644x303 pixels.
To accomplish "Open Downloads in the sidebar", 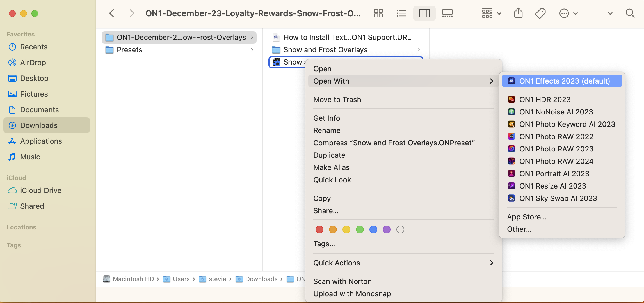I will pyautogui.click(x=39, y=125).
